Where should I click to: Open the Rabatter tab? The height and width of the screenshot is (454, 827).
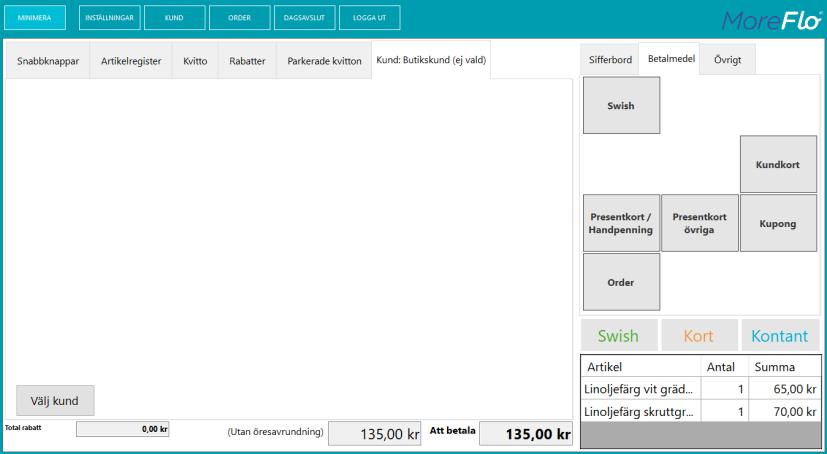247,61
